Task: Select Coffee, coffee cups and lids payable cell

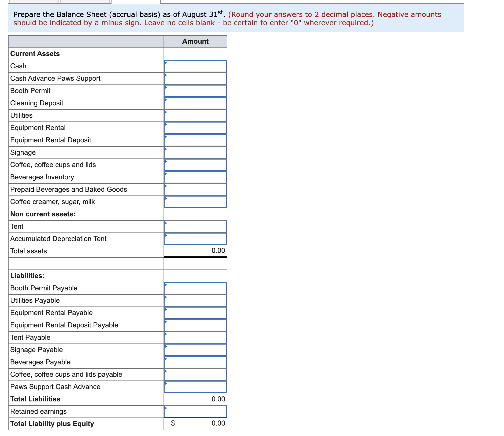Action: [x=195, y=375]
